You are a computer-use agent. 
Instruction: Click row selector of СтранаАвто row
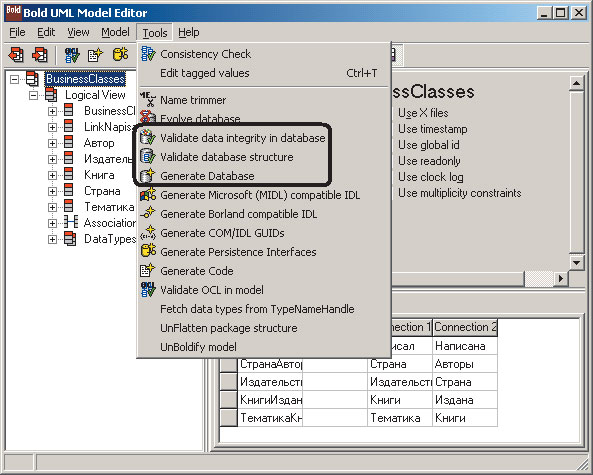(228, 364)
